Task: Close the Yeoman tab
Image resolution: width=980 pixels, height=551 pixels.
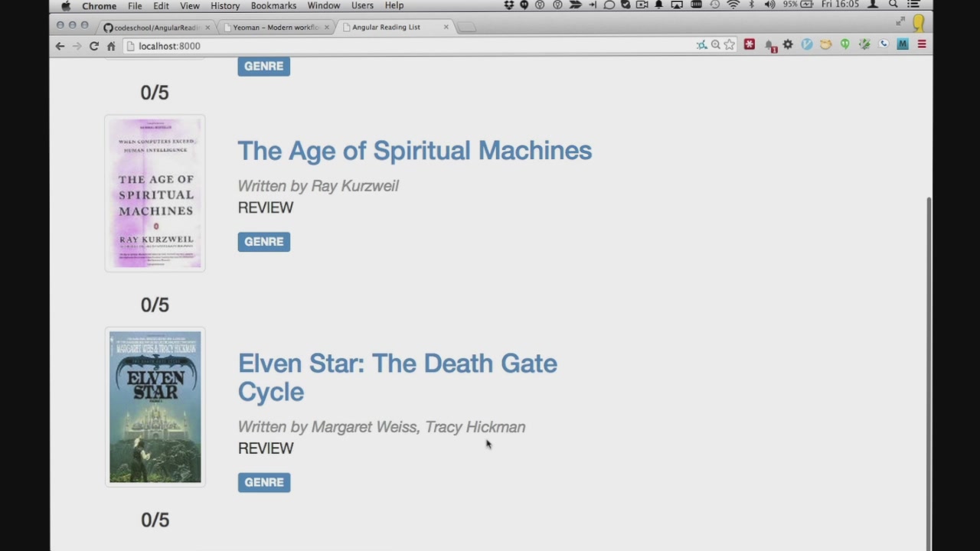Action: (327, 28)
